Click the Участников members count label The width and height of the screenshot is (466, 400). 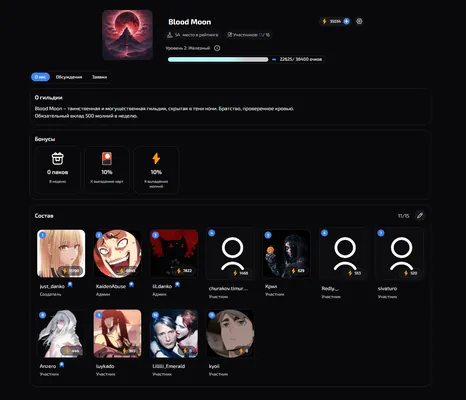coord(249,35)
